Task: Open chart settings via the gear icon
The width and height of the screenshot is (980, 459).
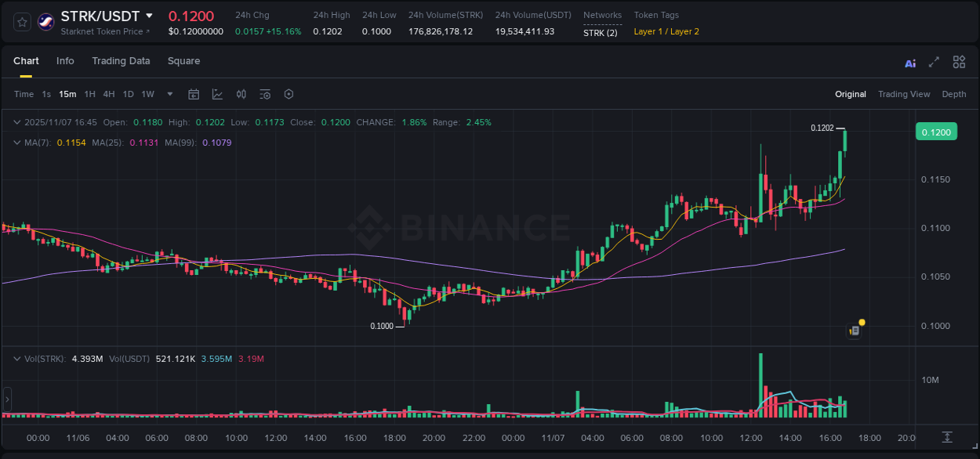Action: 289,94
